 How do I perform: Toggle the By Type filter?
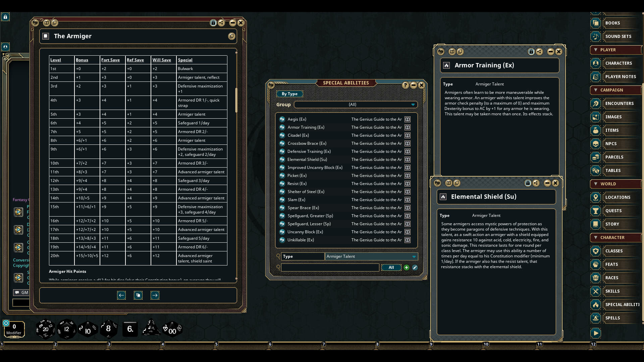[x=289, y=94]
